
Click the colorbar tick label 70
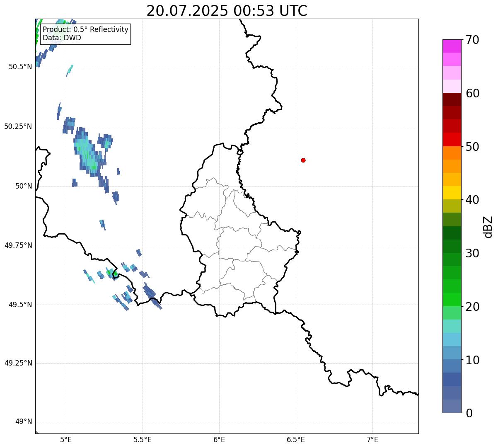472,40
